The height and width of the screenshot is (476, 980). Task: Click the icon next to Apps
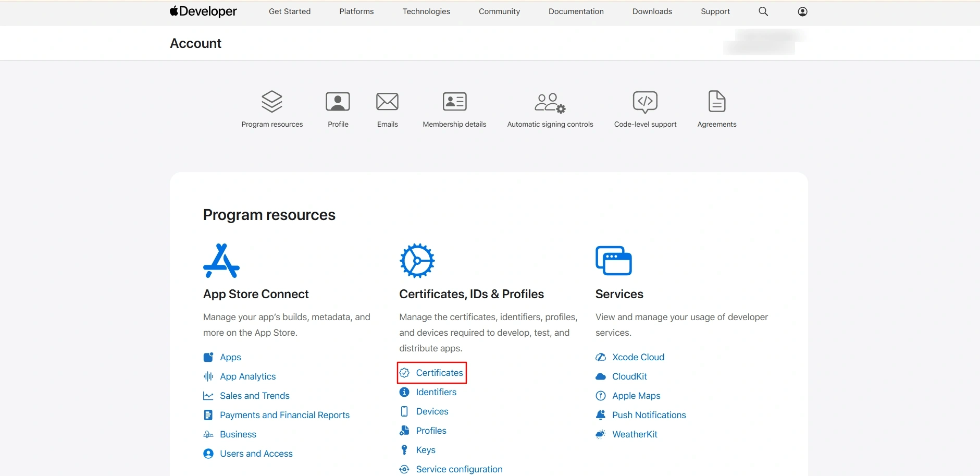[x=208, y=357]
